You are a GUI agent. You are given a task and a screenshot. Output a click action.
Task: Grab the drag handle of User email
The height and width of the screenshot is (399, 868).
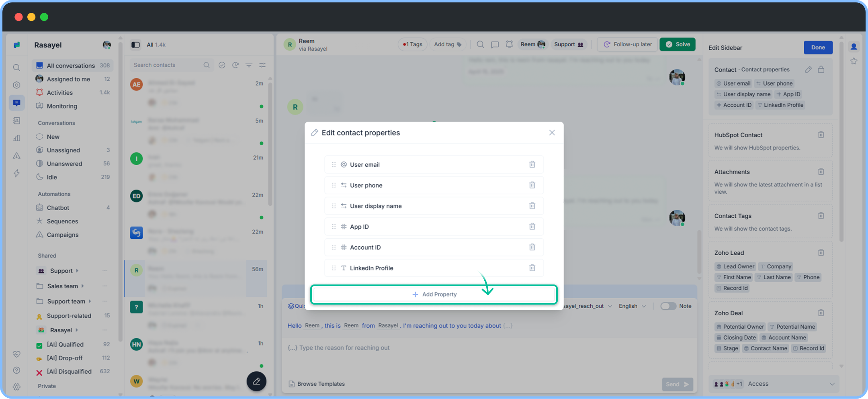334,164
